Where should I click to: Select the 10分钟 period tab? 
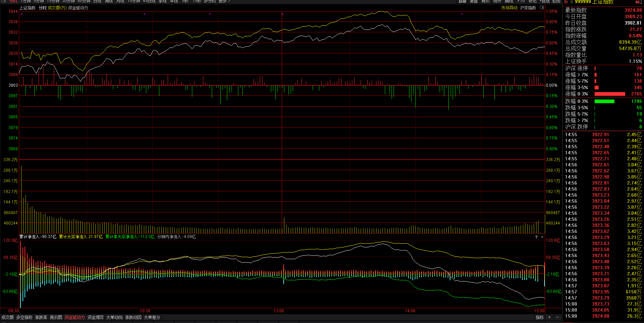click(134, 1)
